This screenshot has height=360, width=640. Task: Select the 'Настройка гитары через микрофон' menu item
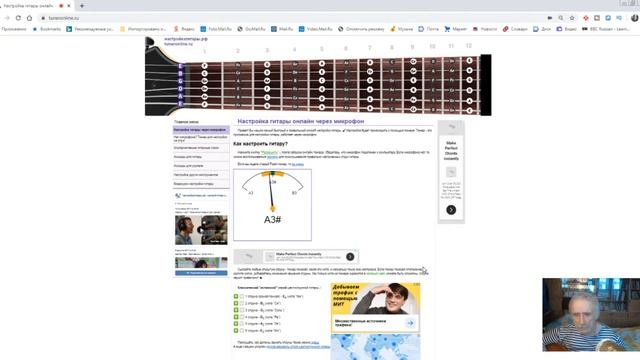201,130
